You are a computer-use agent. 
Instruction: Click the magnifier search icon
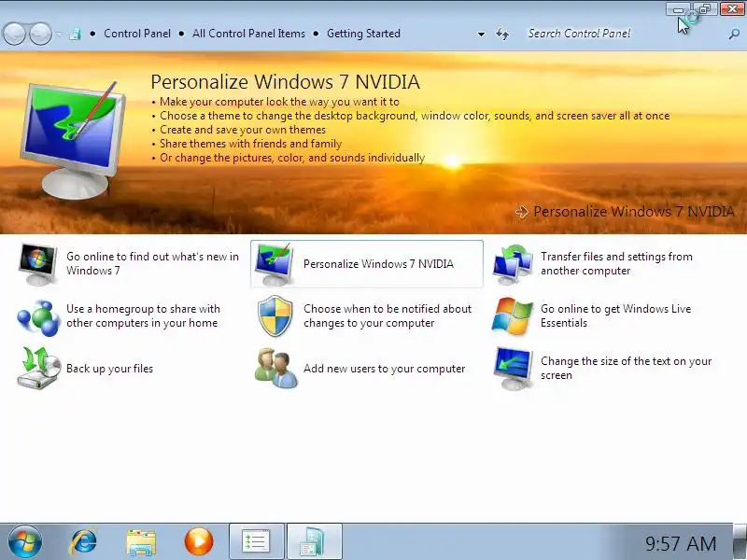click(x=734, y=34)
